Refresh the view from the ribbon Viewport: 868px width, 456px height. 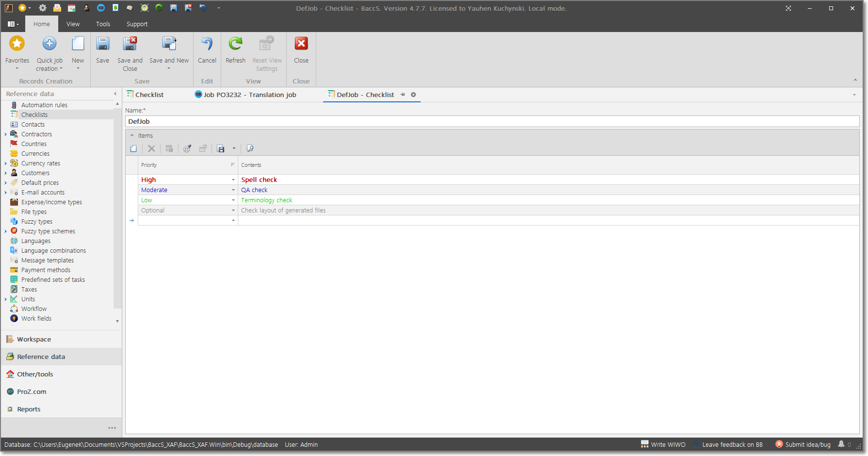tap(236, 50)
